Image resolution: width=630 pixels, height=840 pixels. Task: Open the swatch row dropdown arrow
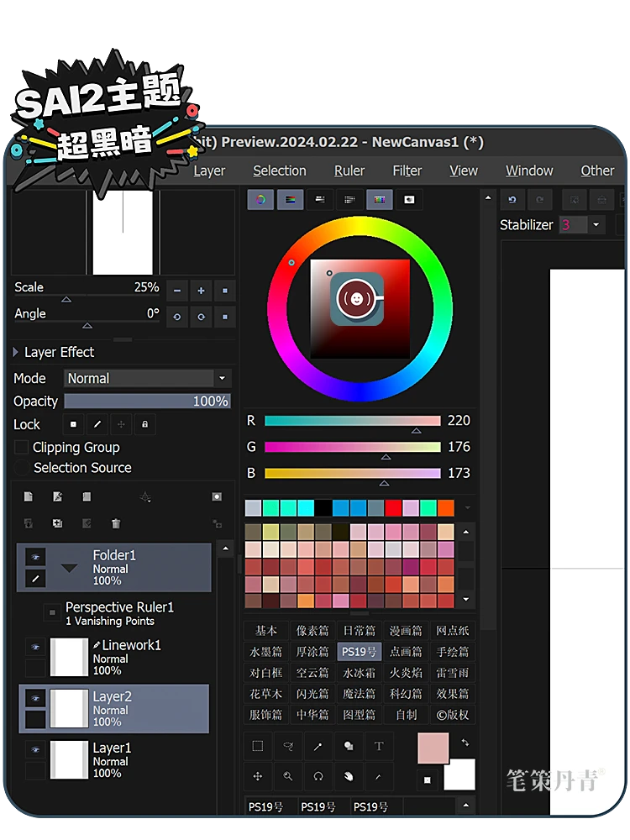click(467, 507)
